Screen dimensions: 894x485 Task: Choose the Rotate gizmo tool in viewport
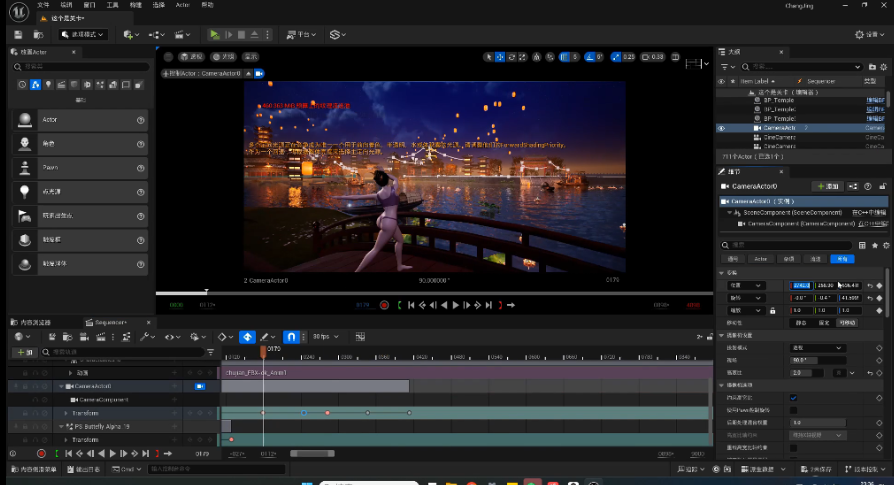click(511, 57)
